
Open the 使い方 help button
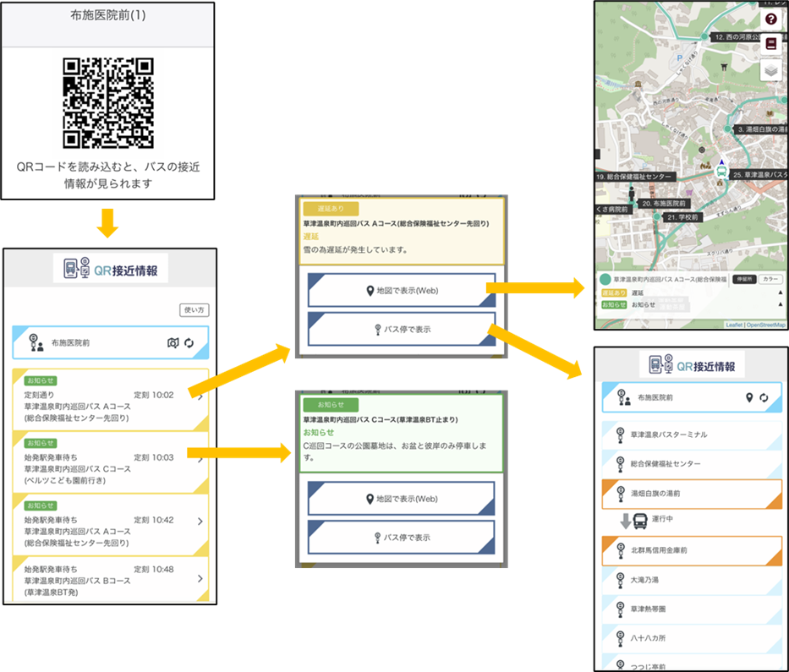tap(195, 310)
